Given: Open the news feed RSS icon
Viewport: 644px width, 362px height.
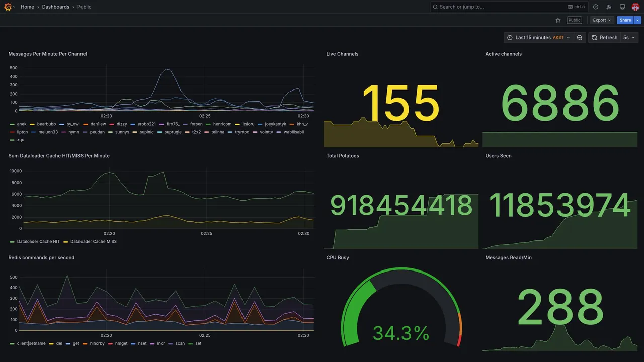Looking at the screenshot, I should (609, 7).
